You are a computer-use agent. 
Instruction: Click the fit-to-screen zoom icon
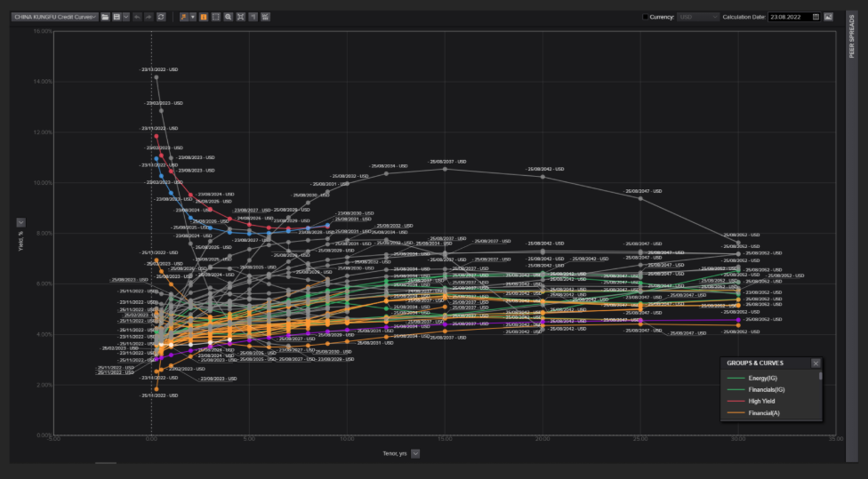click(x=241, y=17)
